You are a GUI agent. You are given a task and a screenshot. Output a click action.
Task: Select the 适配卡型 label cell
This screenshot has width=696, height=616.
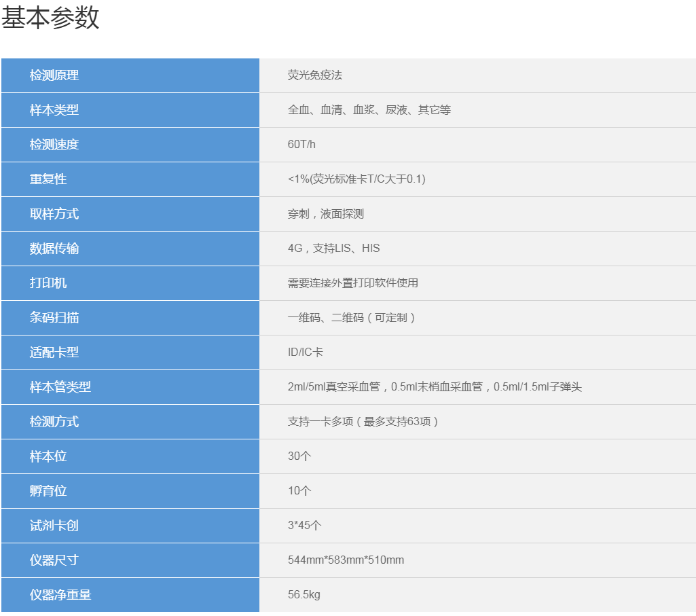[130, 352]
